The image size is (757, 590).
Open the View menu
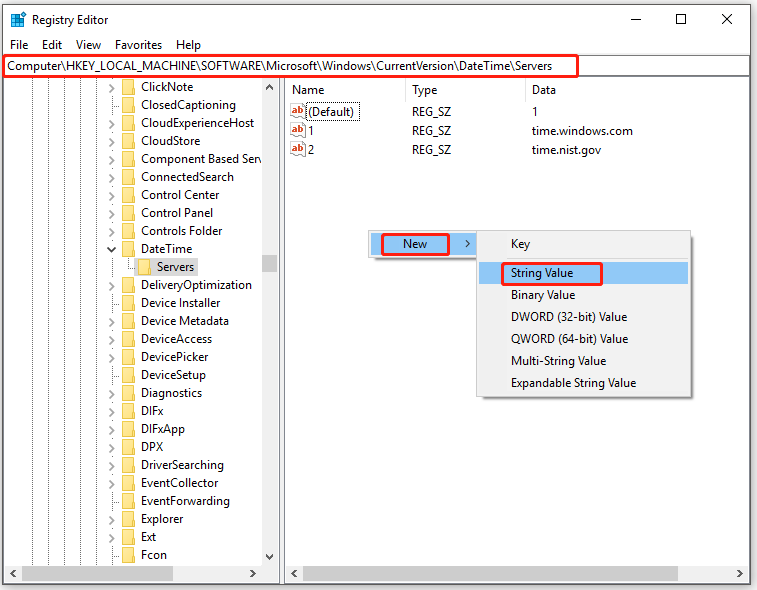click(88, 45)
